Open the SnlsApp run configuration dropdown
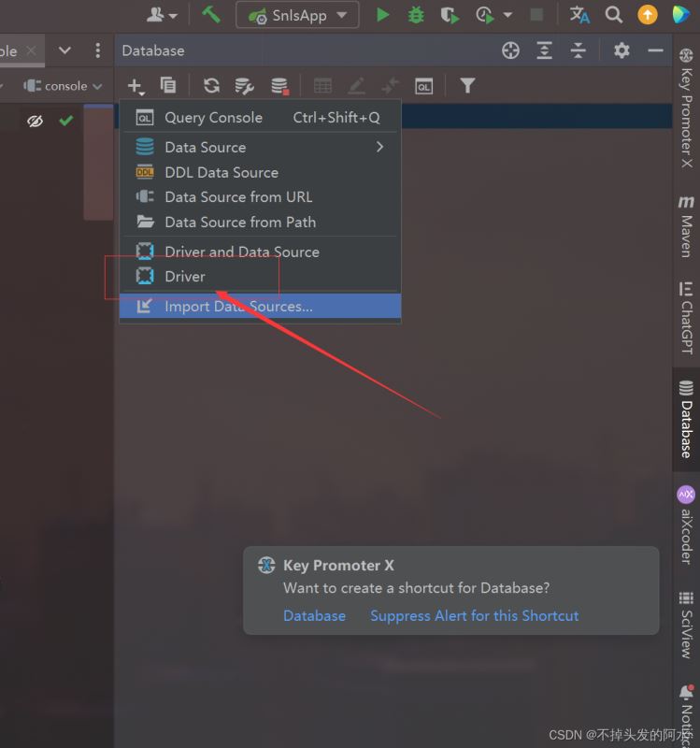 (x=297, y=15)
